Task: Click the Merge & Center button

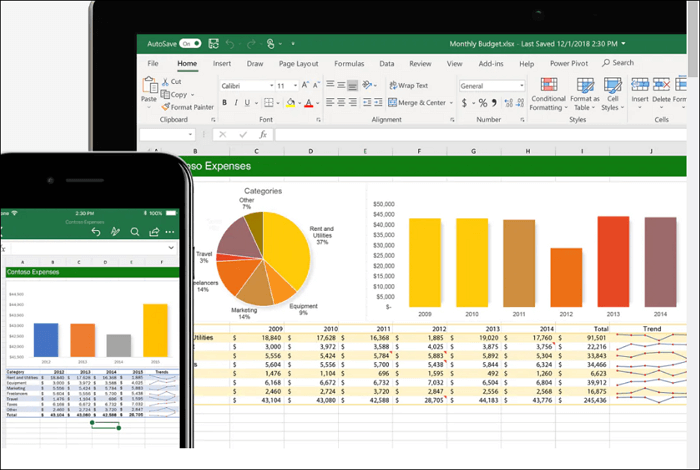Action: (x=417, y=103)
